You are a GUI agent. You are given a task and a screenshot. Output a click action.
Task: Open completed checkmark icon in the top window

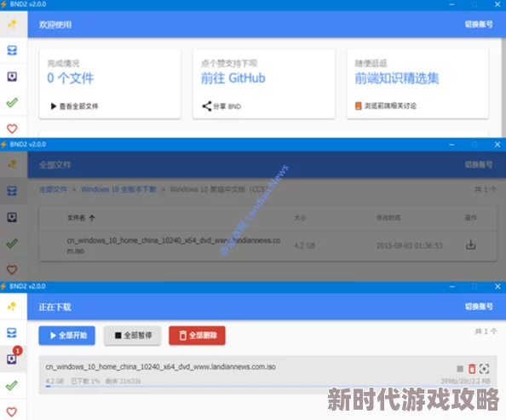(x=12, y=103)
